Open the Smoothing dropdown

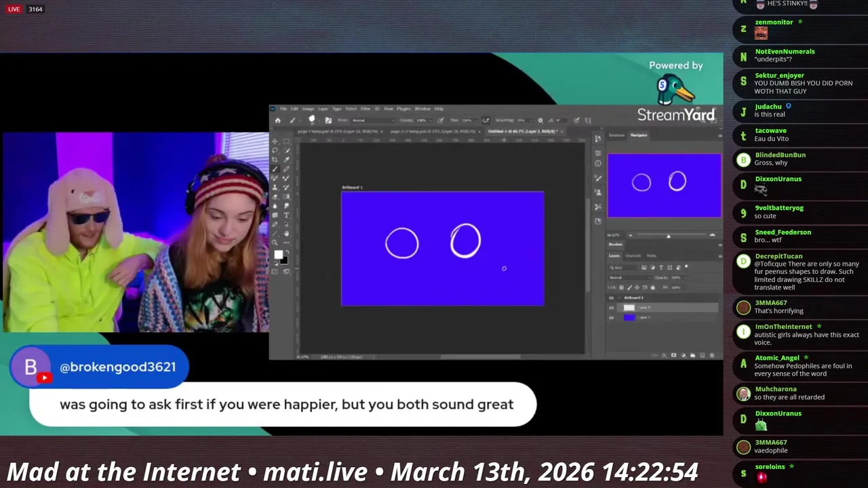point(531,121)
